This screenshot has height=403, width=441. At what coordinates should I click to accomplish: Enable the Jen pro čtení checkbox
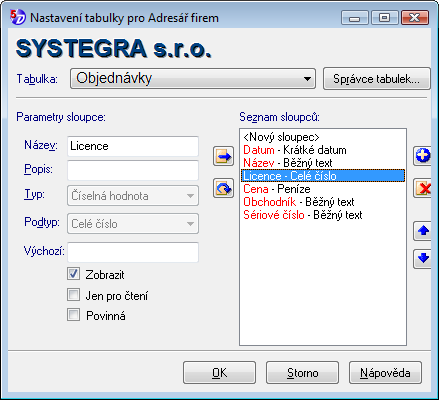coord(73,295)
